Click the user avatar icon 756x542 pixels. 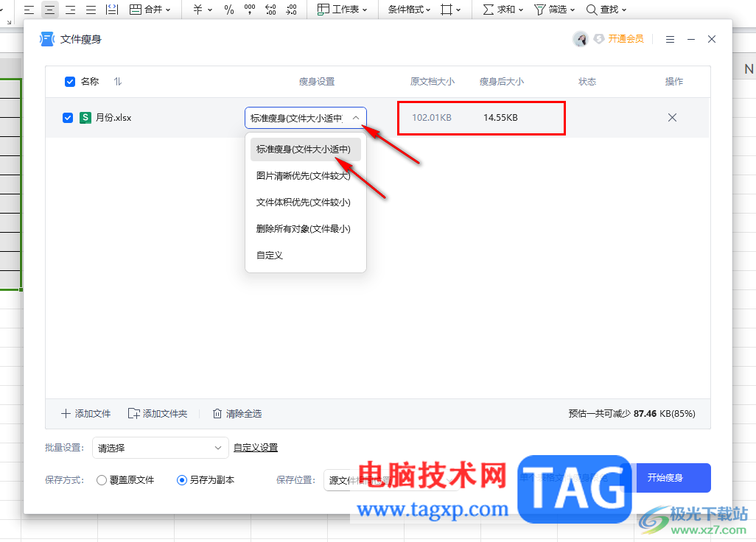[x=581, y=39]
